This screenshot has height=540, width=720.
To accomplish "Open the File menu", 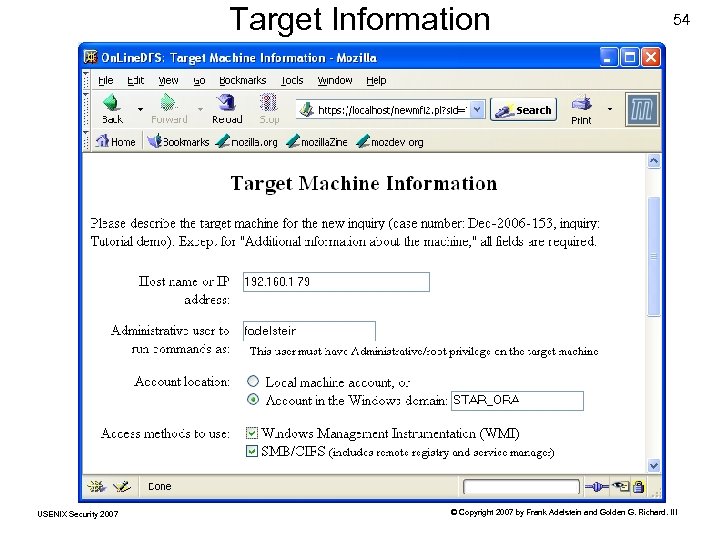I will [106, 80].
